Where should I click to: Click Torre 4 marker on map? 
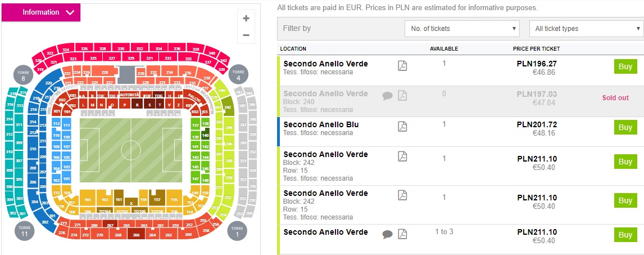click(238, 75)
